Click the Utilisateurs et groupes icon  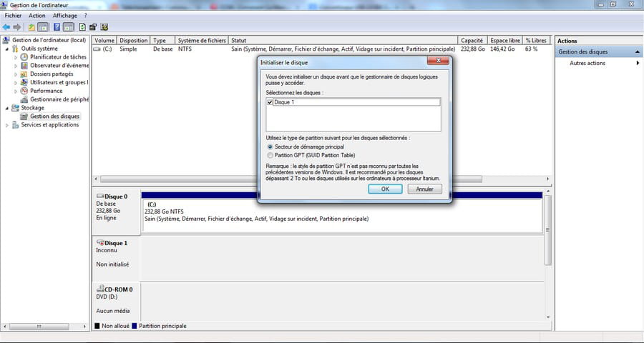[24, 82]
